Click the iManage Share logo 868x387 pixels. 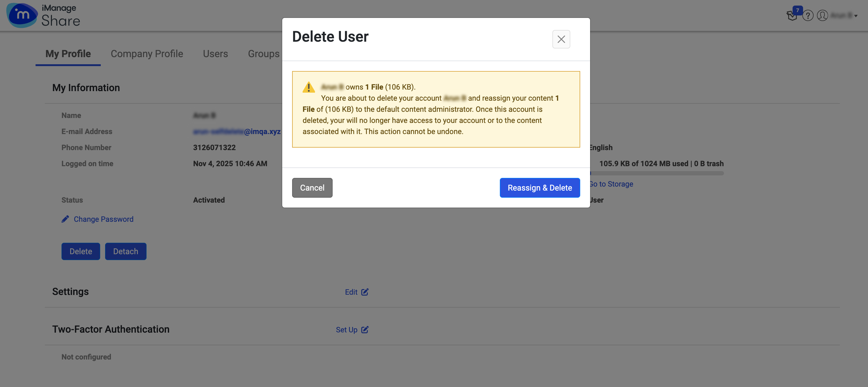pyautogui.click(x=43, y=15)
